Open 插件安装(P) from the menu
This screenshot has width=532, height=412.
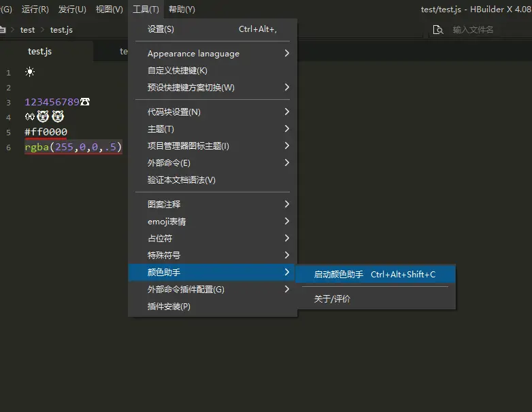pyautogui.click(x=213, y=306)
